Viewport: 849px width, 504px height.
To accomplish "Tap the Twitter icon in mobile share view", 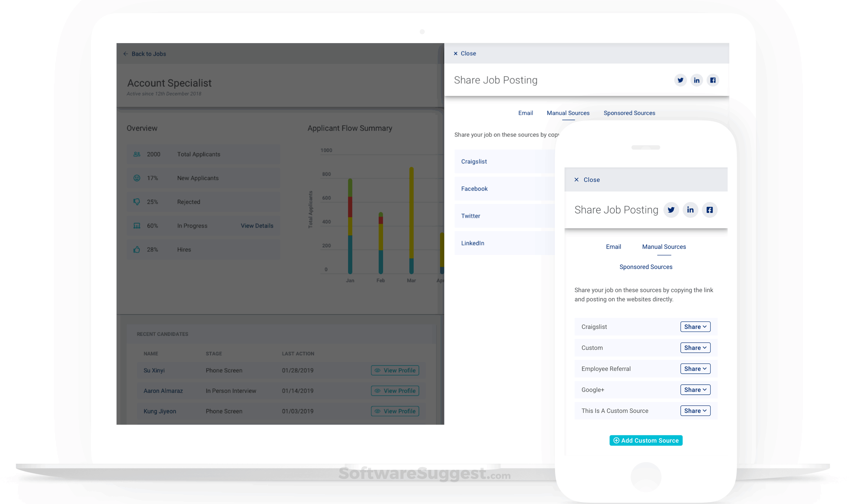I will (671, 210).
